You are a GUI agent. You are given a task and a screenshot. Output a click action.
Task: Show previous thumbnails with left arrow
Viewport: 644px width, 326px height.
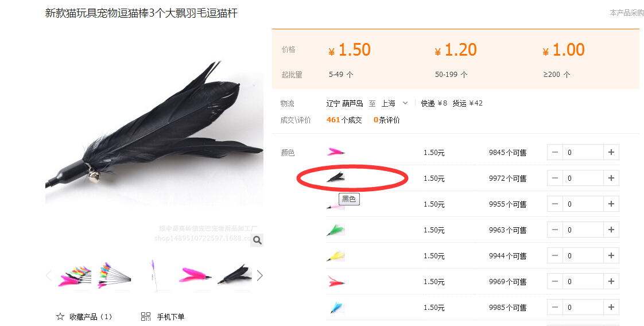tap(48, 275)
